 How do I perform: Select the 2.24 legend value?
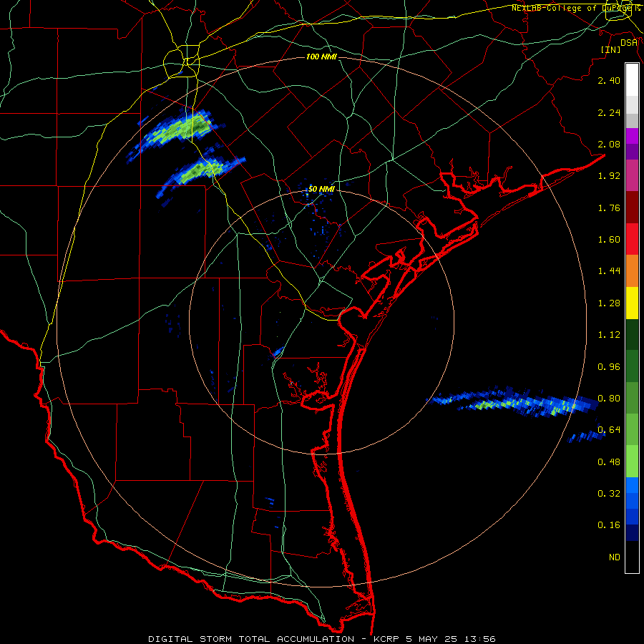[609, 112]
